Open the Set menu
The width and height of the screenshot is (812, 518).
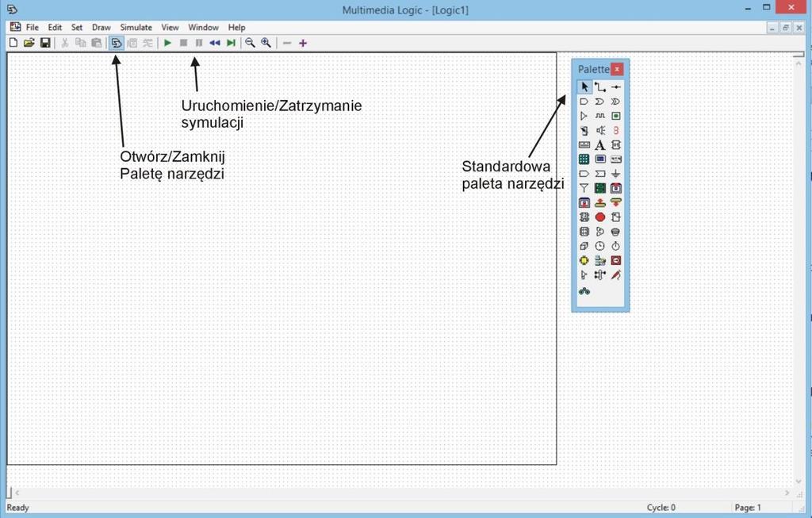click(x=77, y=28)
